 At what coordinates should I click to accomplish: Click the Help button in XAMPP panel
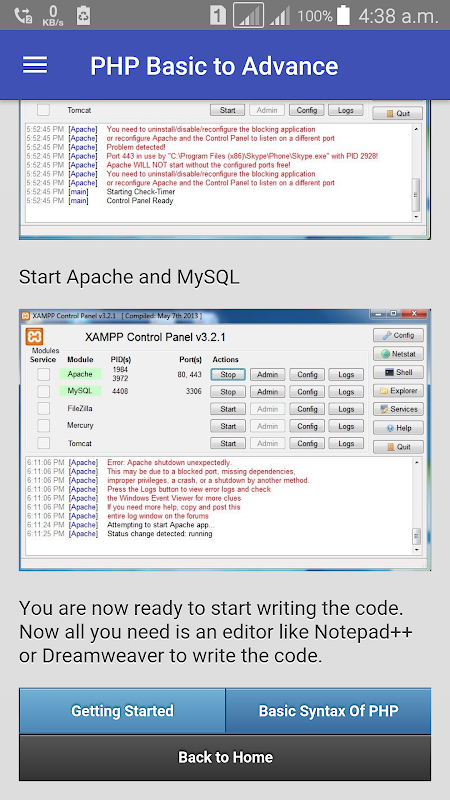[x=398, y=428]
